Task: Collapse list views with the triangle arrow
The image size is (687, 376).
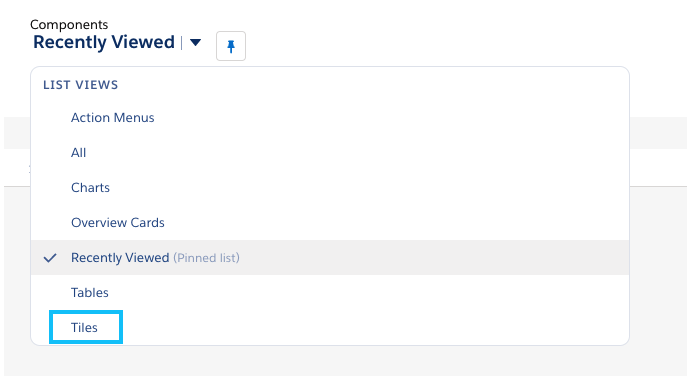Action: pos(195,43)
